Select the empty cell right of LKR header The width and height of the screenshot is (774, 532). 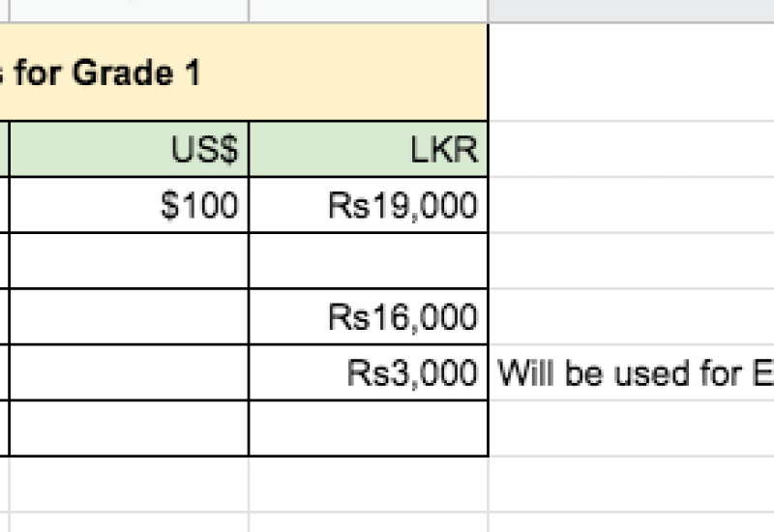(631, 150)
